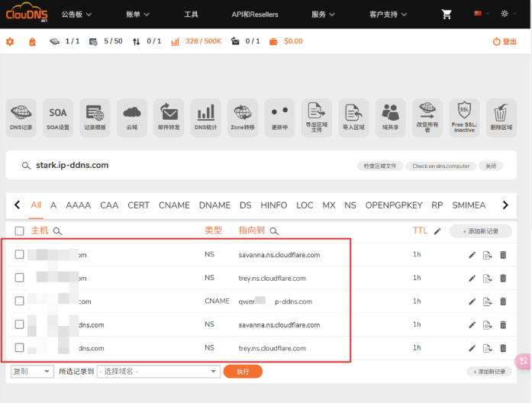Screen dimensions: 532x403
Task: Toggle the select-all checkbox in header
Action: [x=19, y=231]
